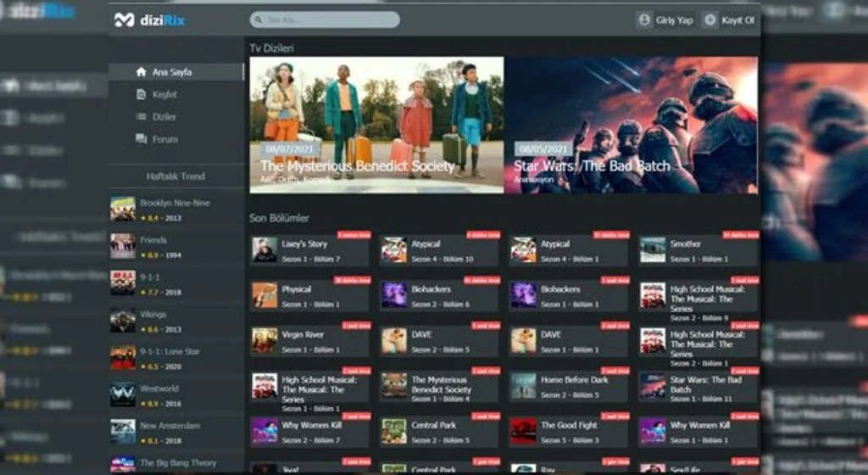Image resolution: width=868 pixels, height=475 pixels.
Task: Open The Mysterious Benedict Society Bölüm 4 episode
Action: pos(440,387)
